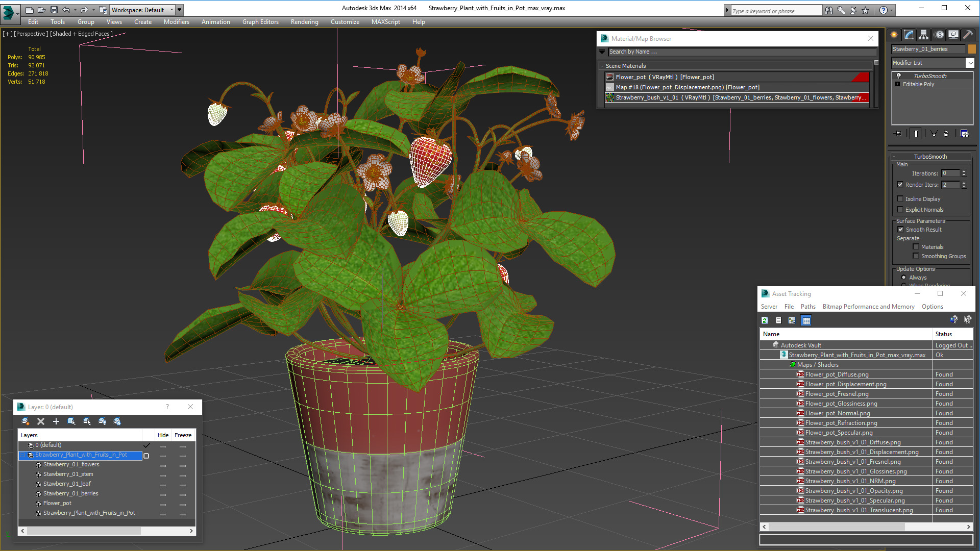Click the object color swatch
This screenshot has height=551, width=980.
click(x=972, y=49)
